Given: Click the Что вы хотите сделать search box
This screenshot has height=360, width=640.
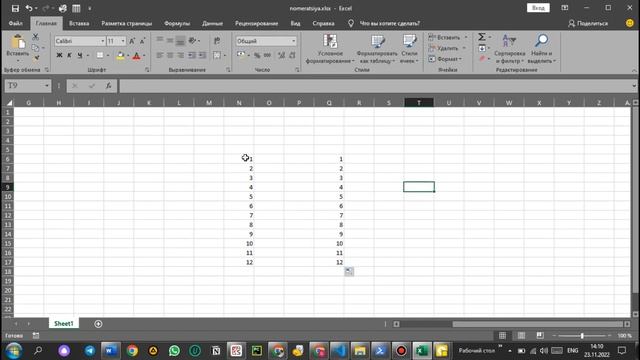Looking at the screenshot, I should (389, 23).
